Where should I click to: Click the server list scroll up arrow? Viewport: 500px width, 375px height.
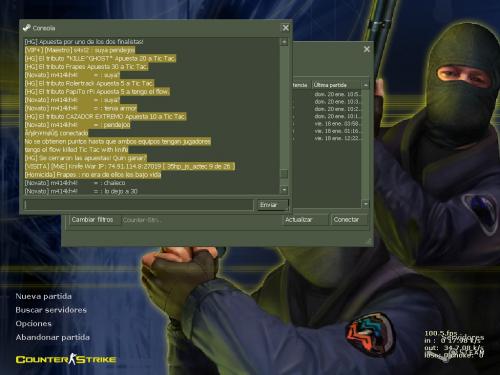pos(366,85)
